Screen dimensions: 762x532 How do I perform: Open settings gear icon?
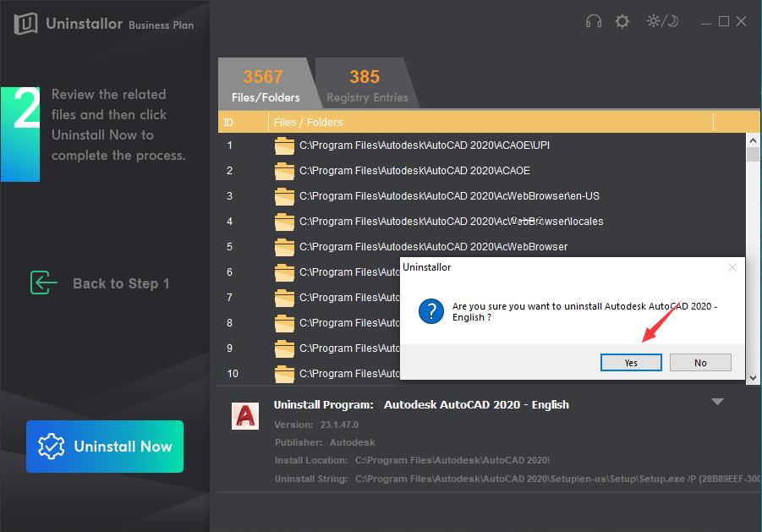point(622,21)
